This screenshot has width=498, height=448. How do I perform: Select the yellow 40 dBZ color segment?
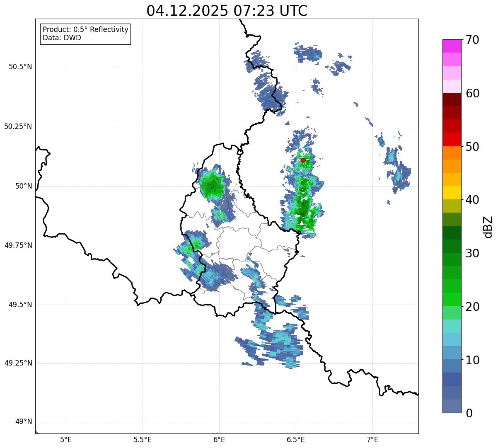point(452,193)
